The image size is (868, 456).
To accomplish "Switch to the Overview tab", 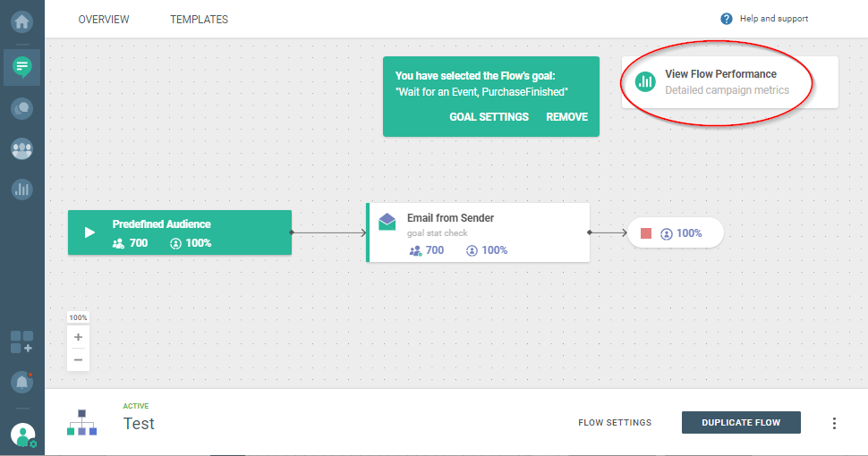I will [104, 20].
